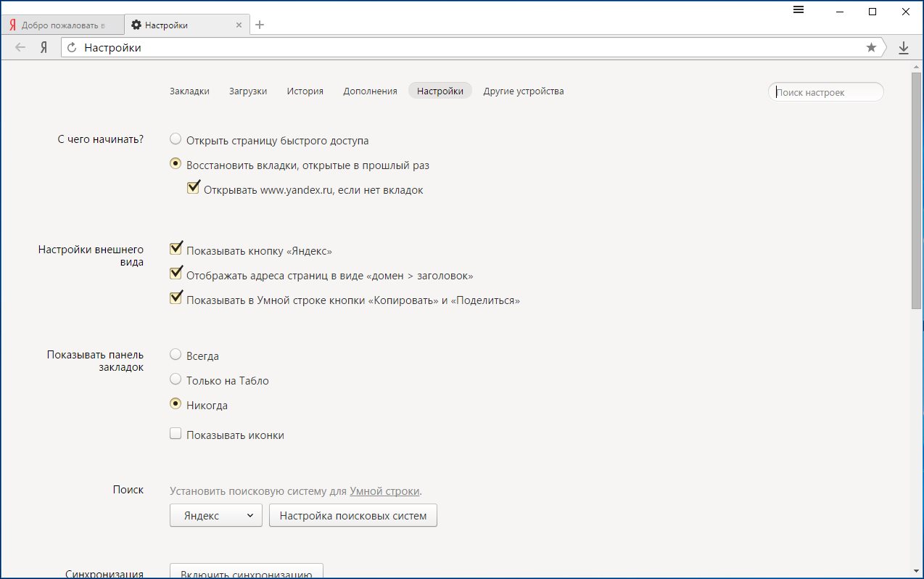Click the back arrow navigation button
This screenshot has width=924, height=579.
[20, 48]
